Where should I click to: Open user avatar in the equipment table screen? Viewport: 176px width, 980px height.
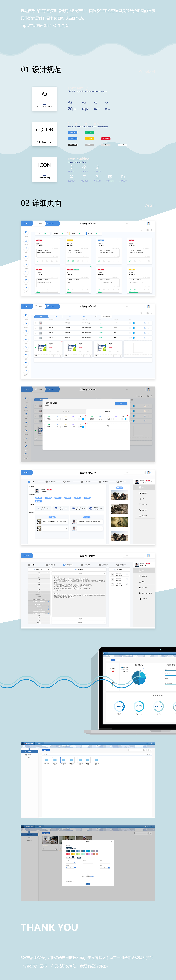pyautogui.click(x=148, y=306)
